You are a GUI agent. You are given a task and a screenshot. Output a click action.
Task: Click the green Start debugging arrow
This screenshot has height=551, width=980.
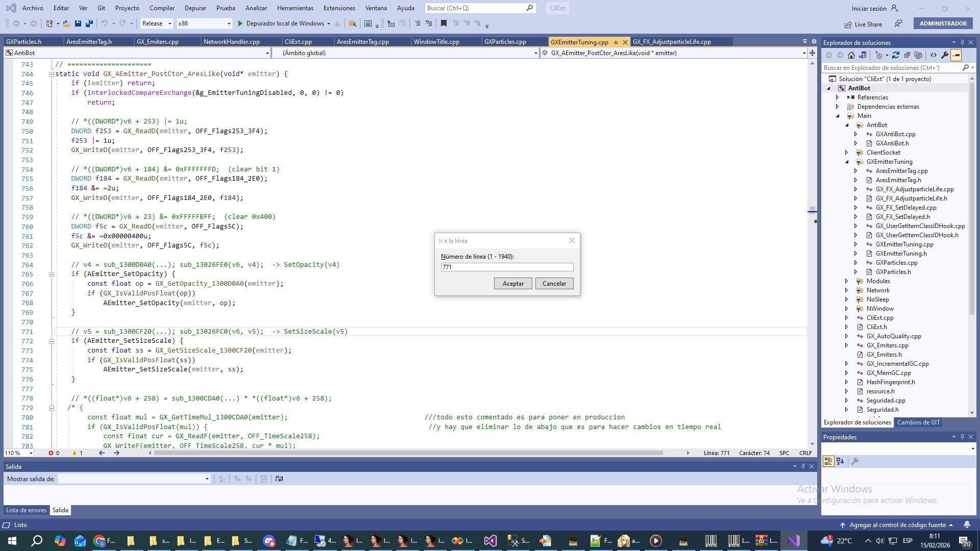point(240,23)
